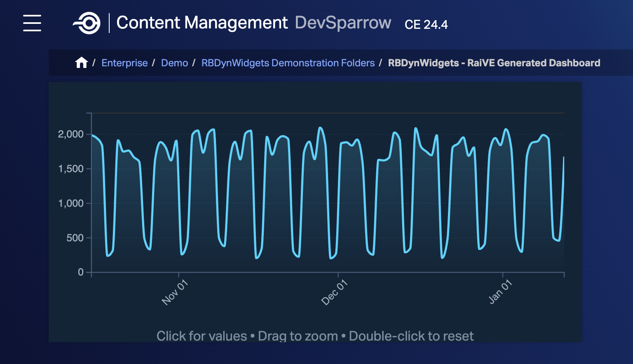Click the Jan 01 x-axis label
The image size is (633, 364).
pos(500,292)
